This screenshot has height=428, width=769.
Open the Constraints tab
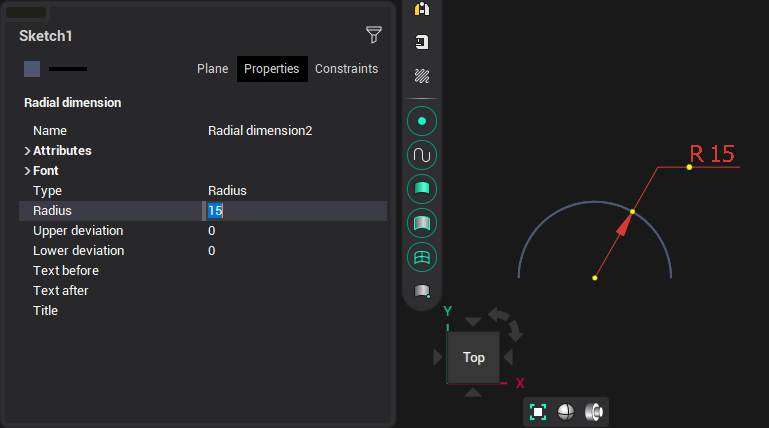point(346,69)
